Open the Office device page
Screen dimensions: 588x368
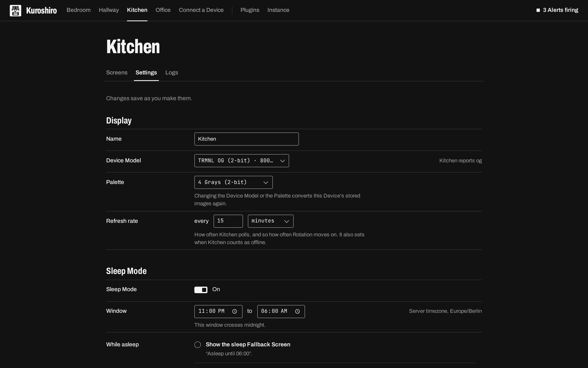click(x=163, y=10)
